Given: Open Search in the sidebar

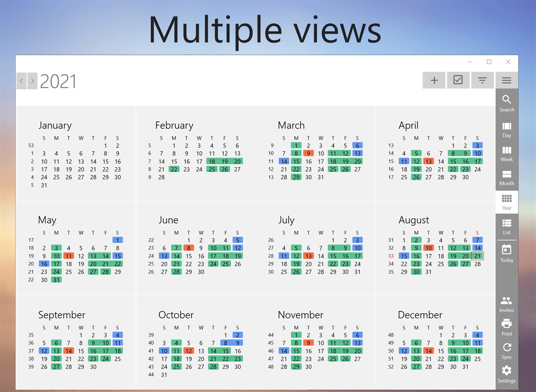Looking at the screenshot, I should (x=507, y=102).
